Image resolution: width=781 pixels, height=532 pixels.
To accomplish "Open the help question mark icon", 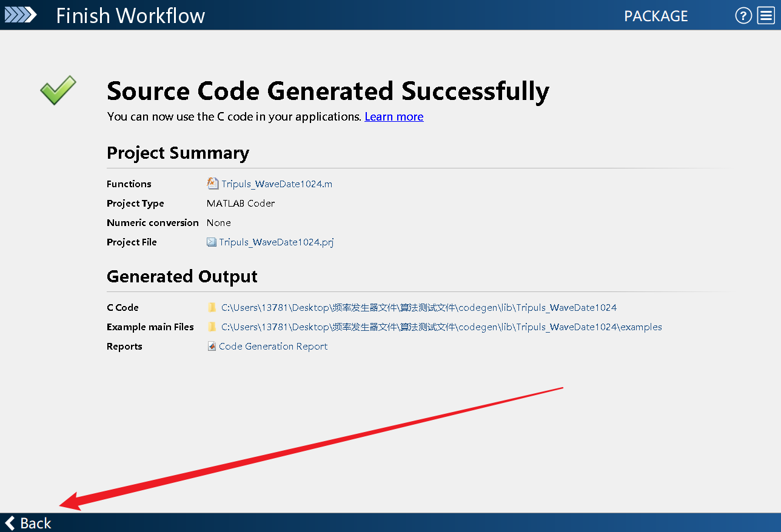I will click(743, 16).
